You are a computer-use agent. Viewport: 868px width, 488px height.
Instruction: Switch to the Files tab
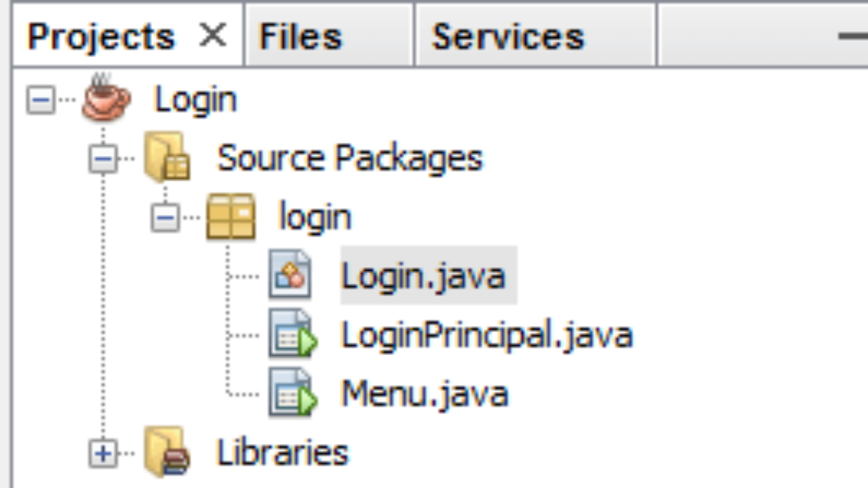(x=300, y=36)
